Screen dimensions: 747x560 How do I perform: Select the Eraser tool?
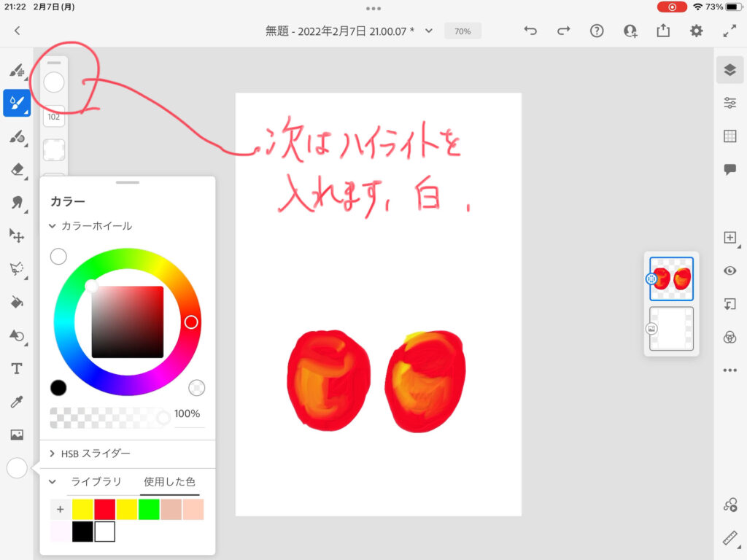coord(17,169)
